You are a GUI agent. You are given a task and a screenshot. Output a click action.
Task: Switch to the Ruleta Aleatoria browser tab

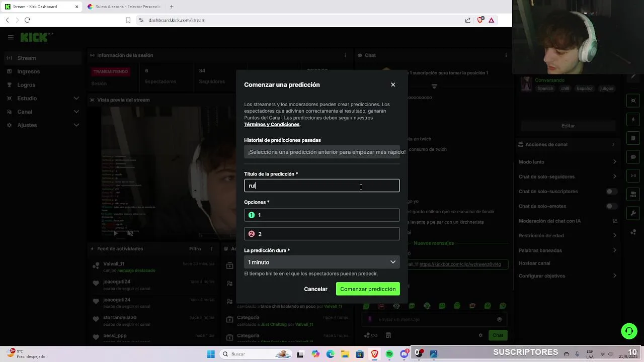[124, 7]
